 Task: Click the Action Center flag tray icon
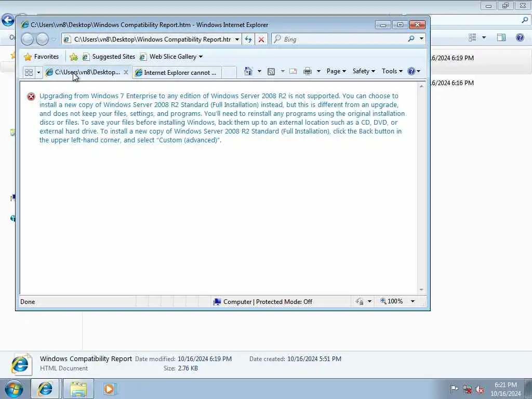pos(454,389)
